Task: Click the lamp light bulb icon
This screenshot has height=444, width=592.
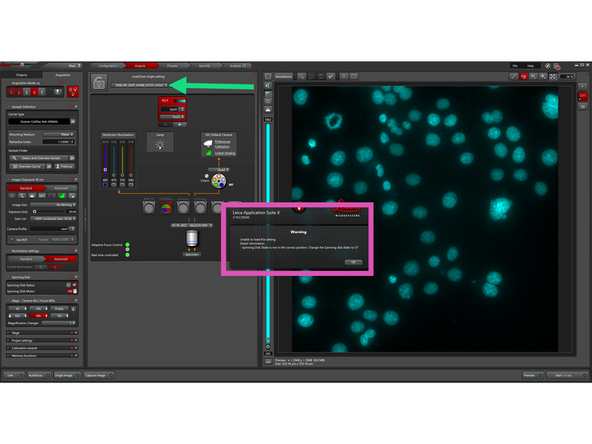Action: click(x=160, y=144)
